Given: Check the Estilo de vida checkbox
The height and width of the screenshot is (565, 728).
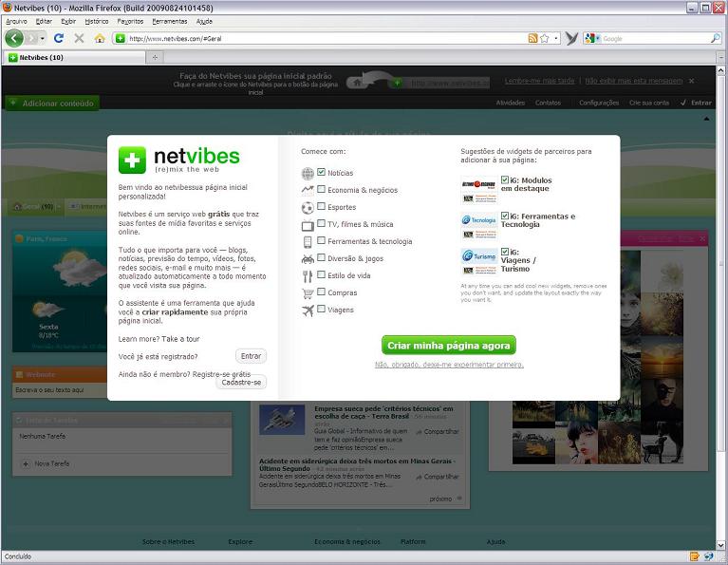Looking at the screenshot, I should (321, 274).
